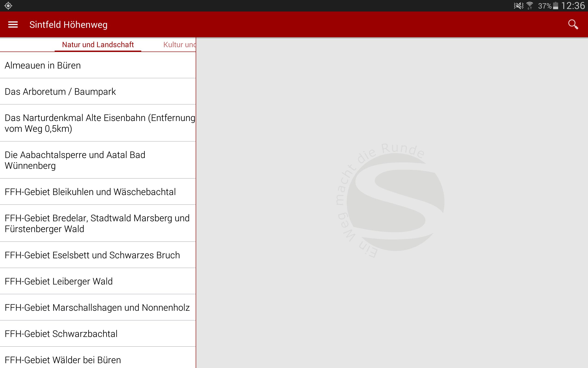Select FFH-Gebiet Bleikuhlen und Wäschebachtal
Image resolution: width=588 pixels, height=368 pixels.
[x=98, y=192]
